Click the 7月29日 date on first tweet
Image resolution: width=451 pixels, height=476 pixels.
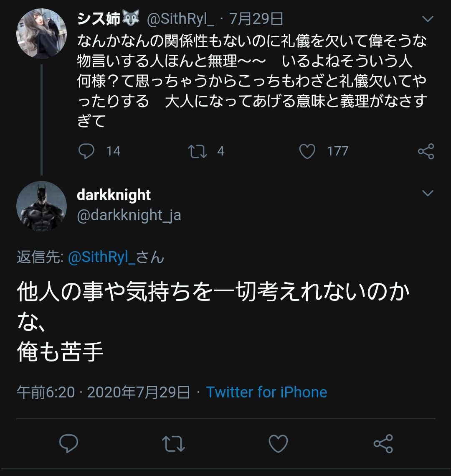point(256,19)
